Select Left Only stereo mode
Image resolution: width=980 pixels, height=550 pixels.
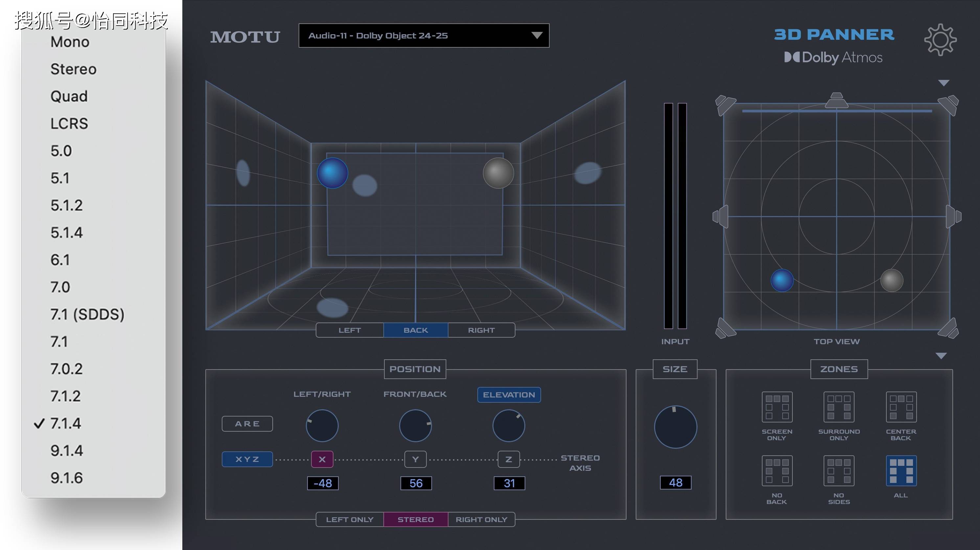(350, 519)
